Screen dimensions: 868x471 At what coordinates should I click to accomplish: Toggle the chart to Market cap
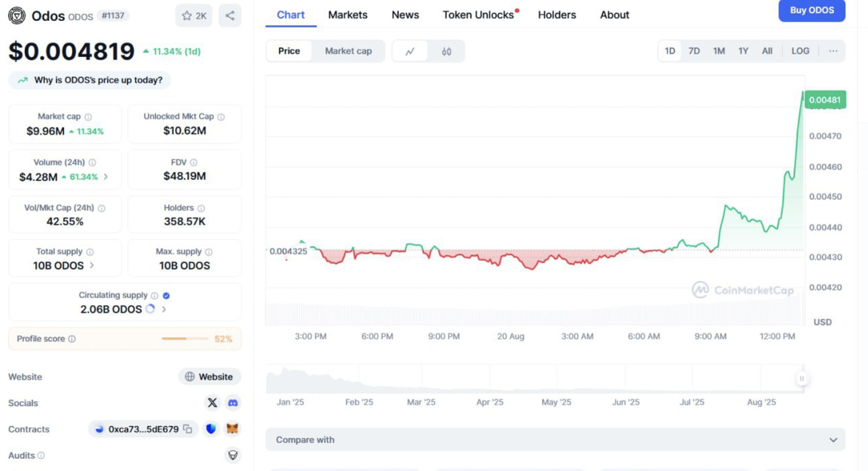[x=348, y=51]
